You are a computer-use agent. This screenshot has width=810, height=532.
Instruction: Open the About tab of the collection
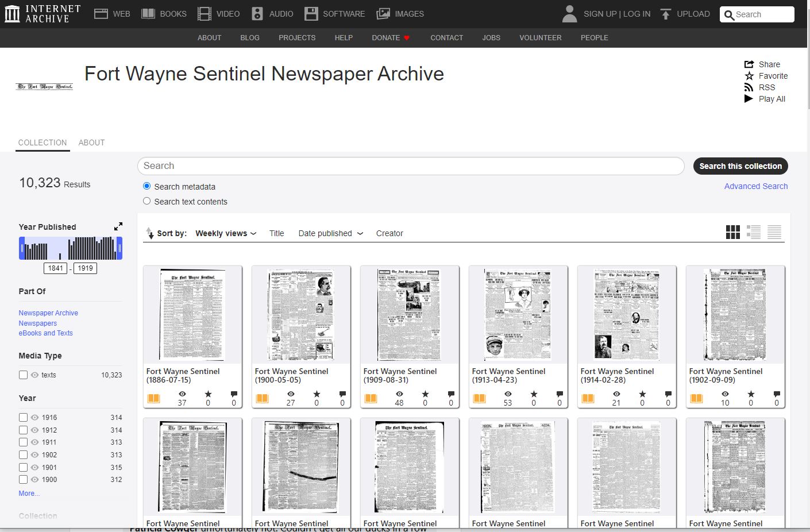point(91,142)
